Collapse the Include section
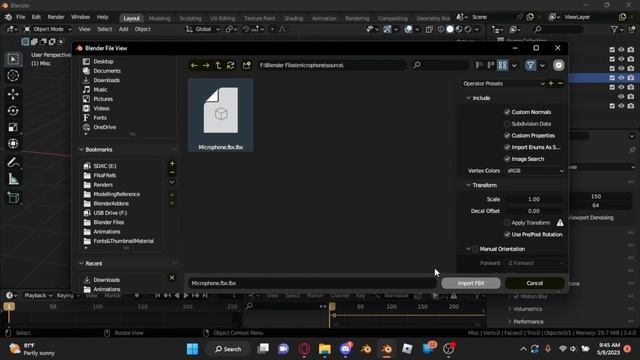Image resolution: width=640 pixels, height=360 pixels. [x=468, y=98]
